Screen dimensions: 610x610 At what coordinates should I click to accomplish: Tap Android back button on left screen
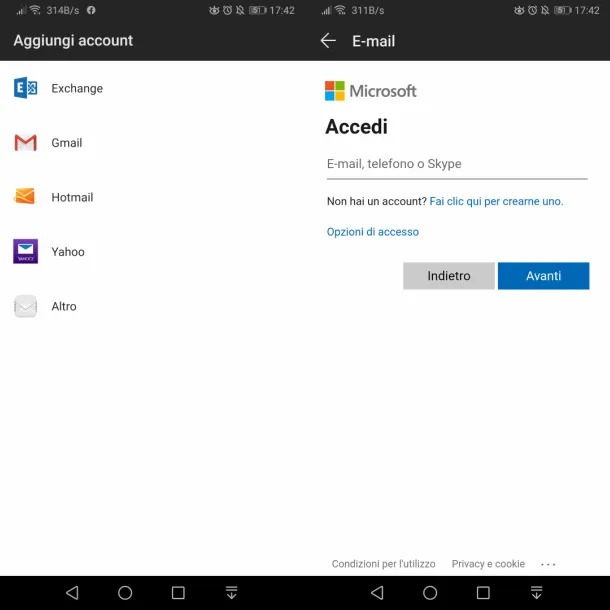click(x=72, y=593)
